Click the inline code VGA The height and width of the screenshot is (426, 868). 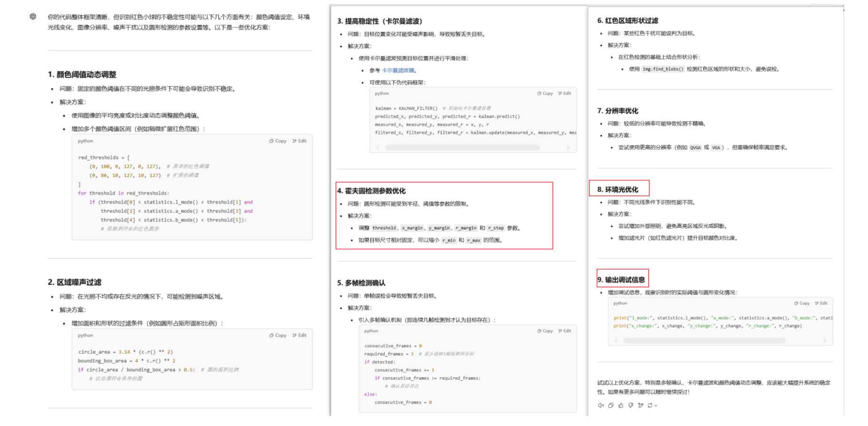pos(716,148)
